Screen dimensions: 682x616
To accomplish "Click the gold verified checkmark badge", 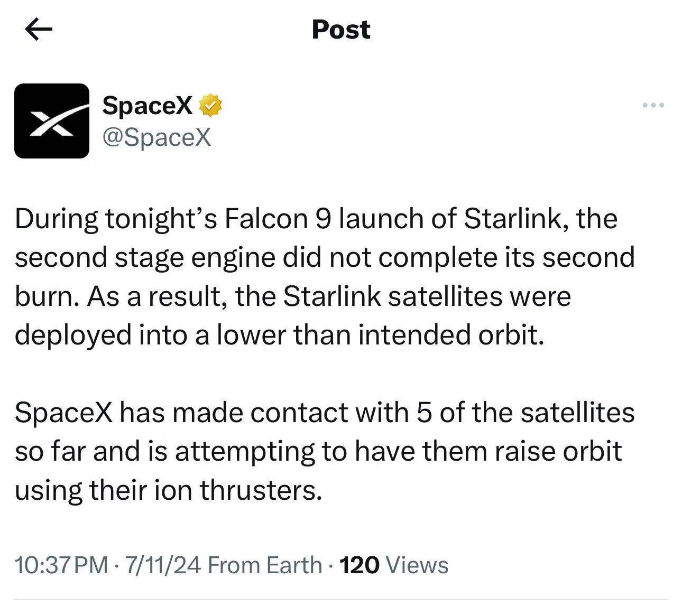I will (210, 106).
